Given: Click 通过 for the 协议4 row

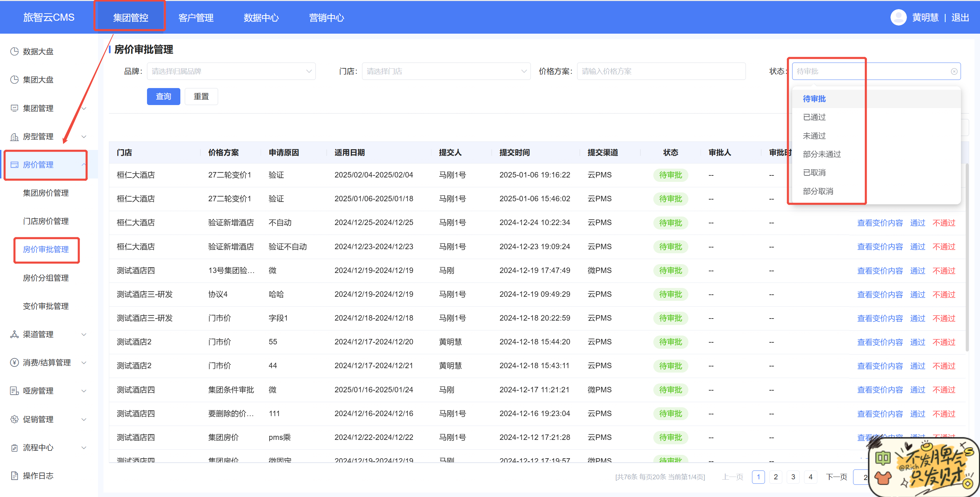Looking at the screenshot, I should (x=917, y=294).
